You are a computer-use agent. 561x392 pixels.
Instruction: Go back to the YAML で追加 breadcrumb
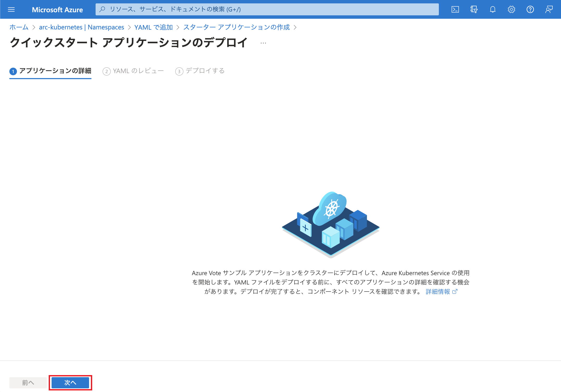point(153,27)
